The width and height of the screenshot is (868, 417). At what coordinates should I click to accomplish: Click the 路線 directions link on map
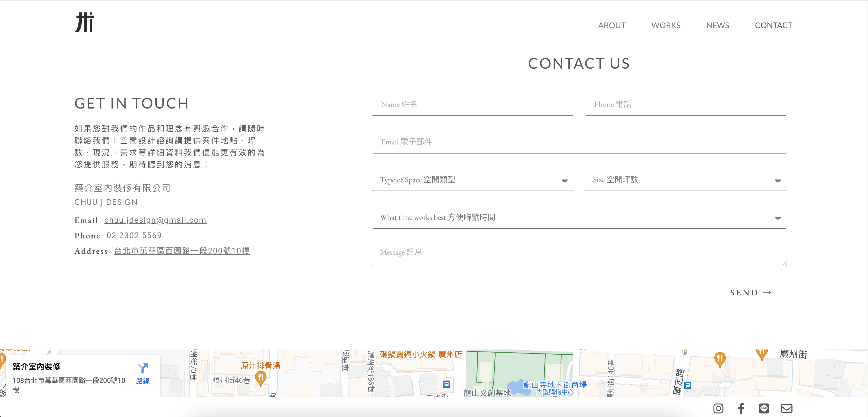point(143,381)
